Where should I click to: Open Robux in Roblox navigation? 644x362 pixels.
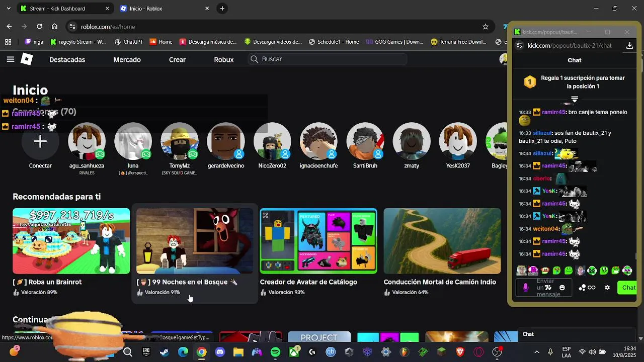[x=224, y=59]
